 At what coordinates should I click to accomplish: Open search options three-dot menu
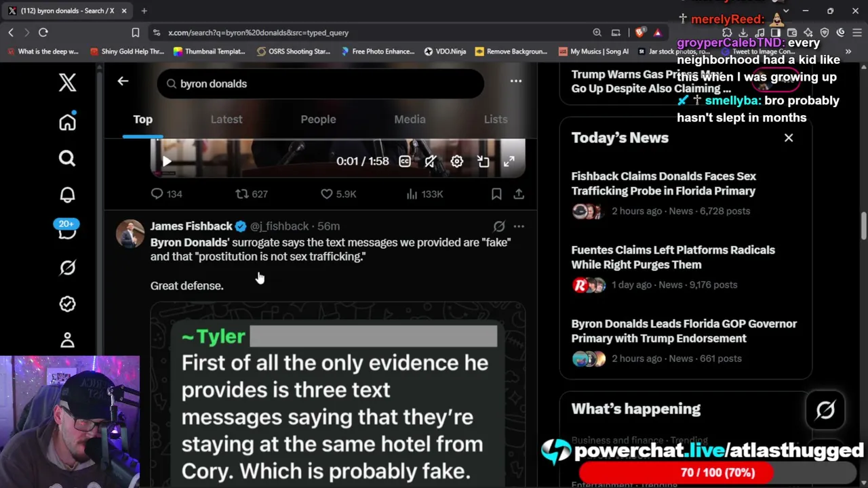point(516,81)
